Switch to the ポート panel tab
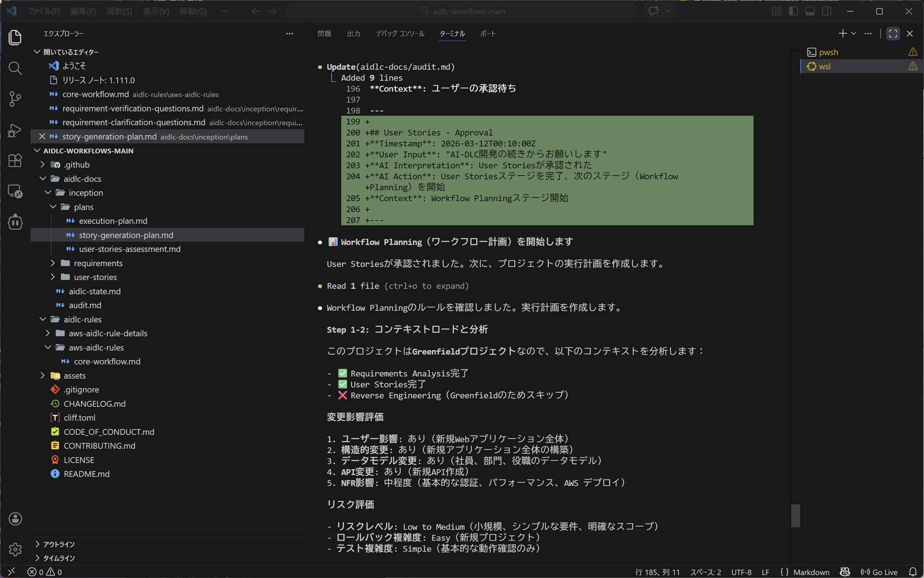Screen dimensions: 924x578 click(488, 34)
